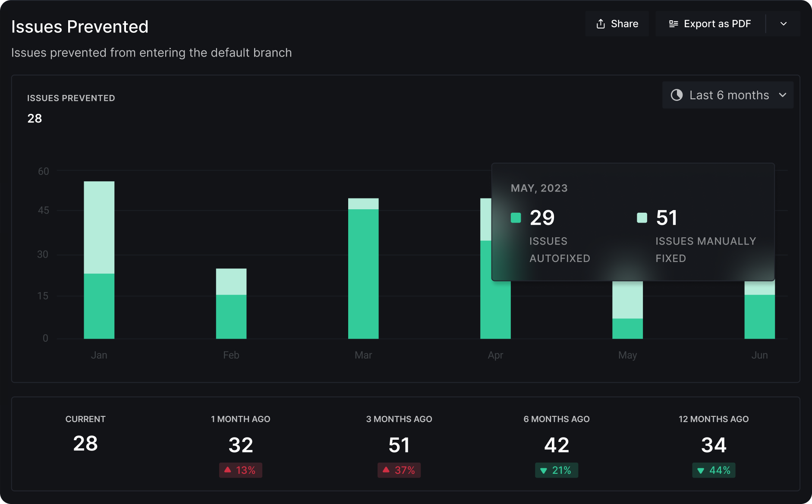812x504 pixels.
Task: Click the green down arrow next to 21%
Action: pos(544,470)
